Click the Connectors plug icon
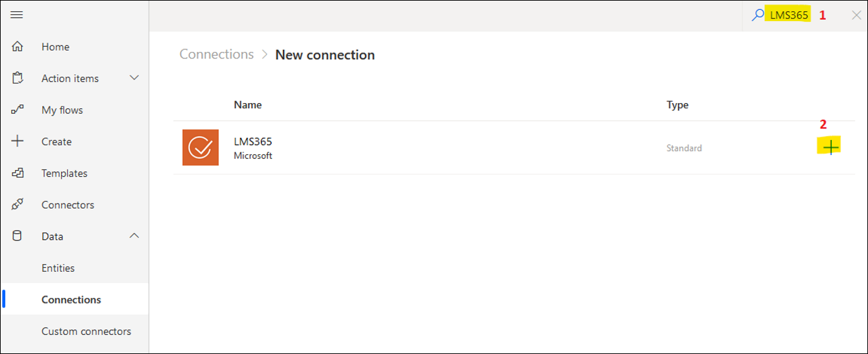The height and width of the screenshot is (354, 868). click(18, 205)
